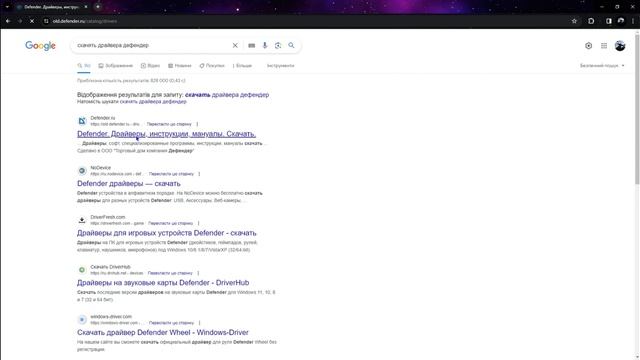
Task: Click the Defender.ru favicon
Action: pos(82,121)
